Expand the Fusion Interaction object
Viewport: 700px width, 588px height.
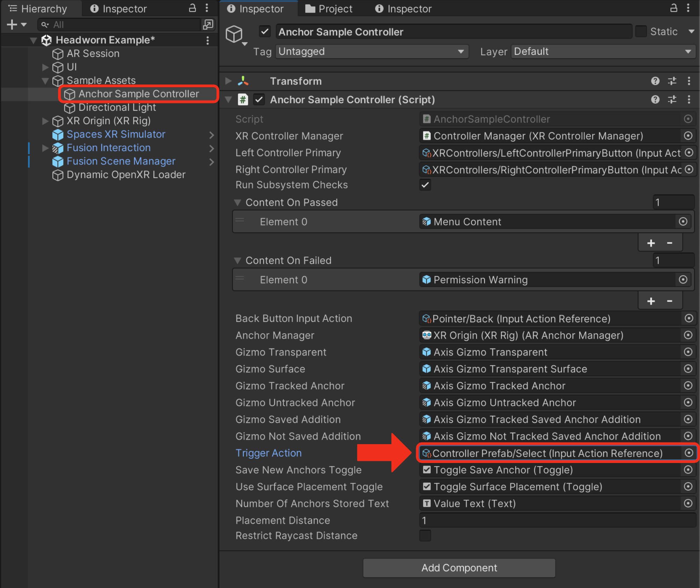(45, 148)
